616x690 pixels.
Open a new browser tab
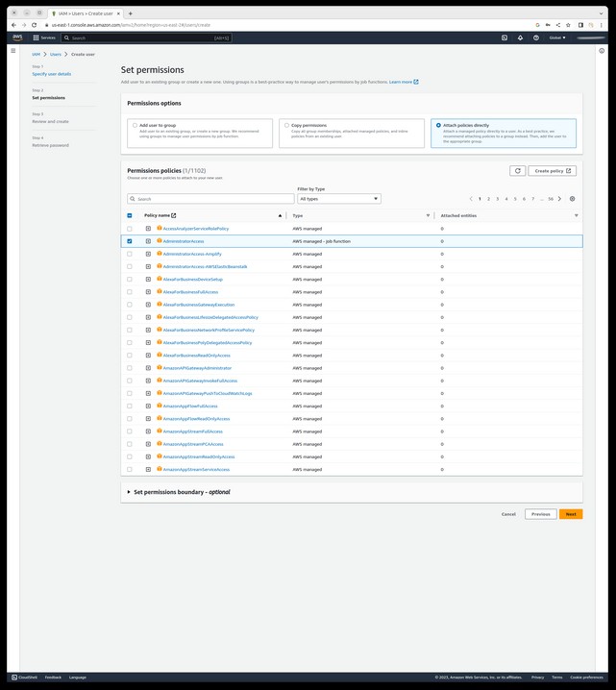131,13
